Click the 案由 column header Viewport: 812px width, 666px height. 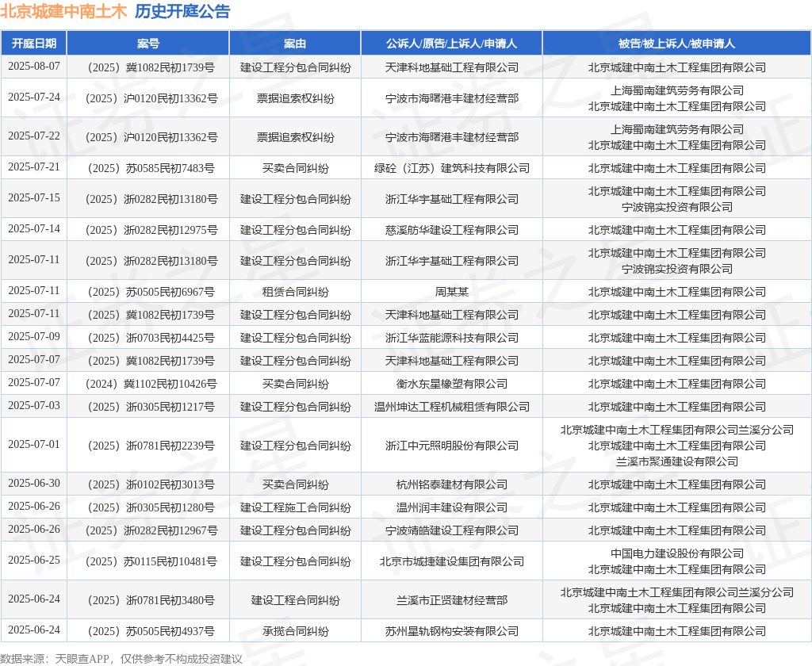pyautogui.click(x=295, y=44)
